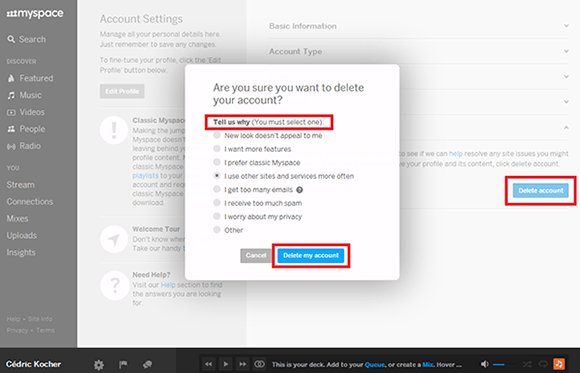Viewport: 580px width, 373px height.
Task: Click the Edit Profile button
Action: (122, 91)
